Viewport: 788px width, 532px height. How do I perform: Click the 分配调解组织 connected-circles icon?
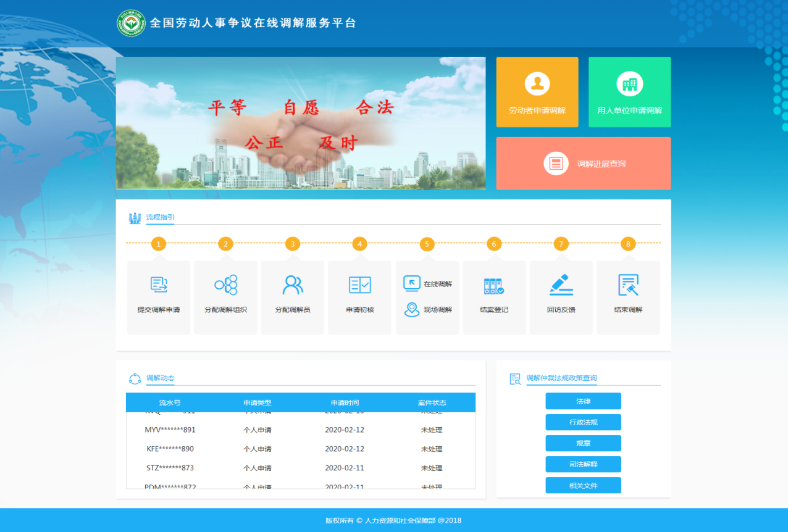pyautogui.click(x=226, y=285)
